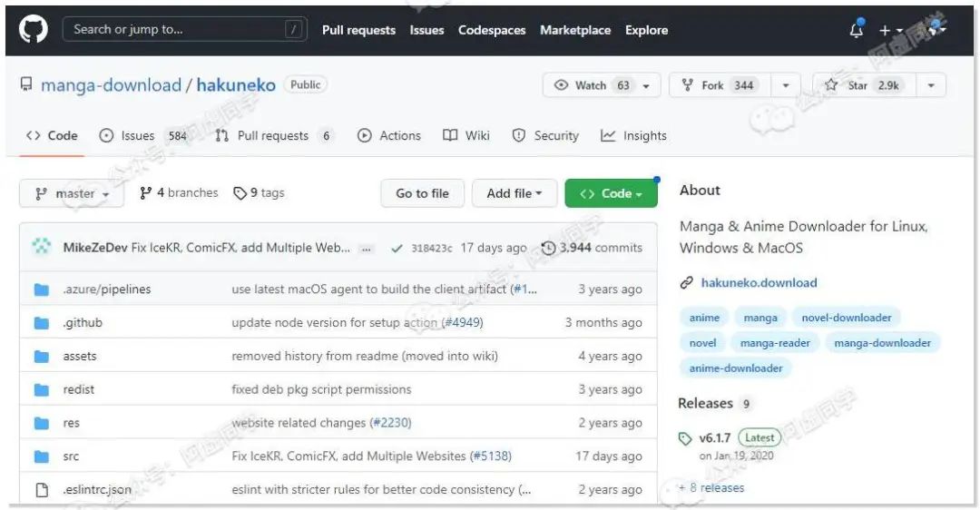Select the novel topic tag
Screen dimensions: 980x510
(702, 343)
